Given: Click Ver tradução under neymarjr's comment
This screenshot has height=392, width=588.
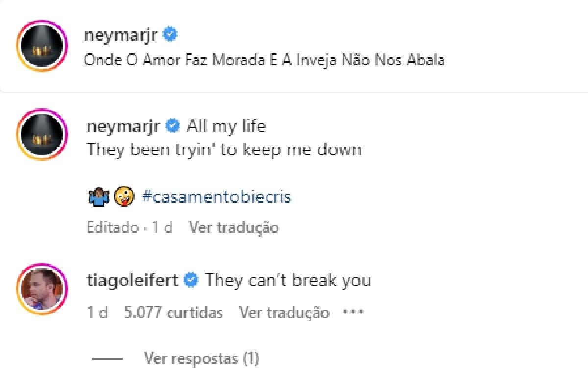Looking at the screenshot, I should click(x=234, y=227).
